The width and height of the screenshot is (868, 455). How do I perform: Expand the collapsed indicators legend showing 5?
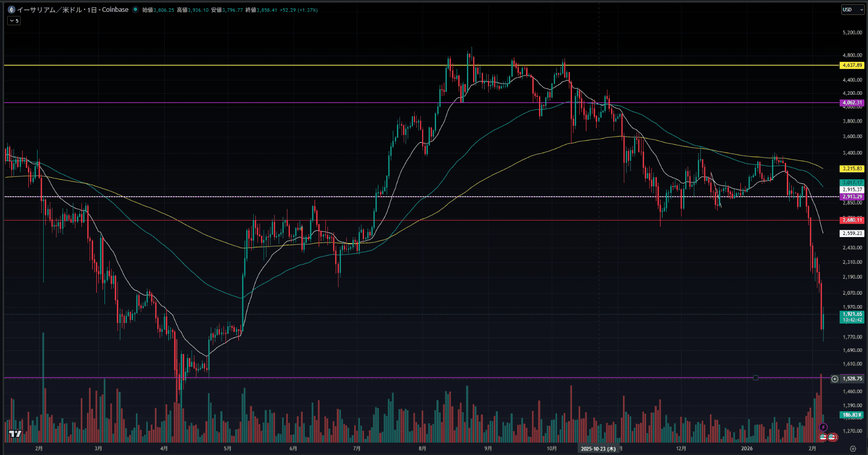point(14,21)
